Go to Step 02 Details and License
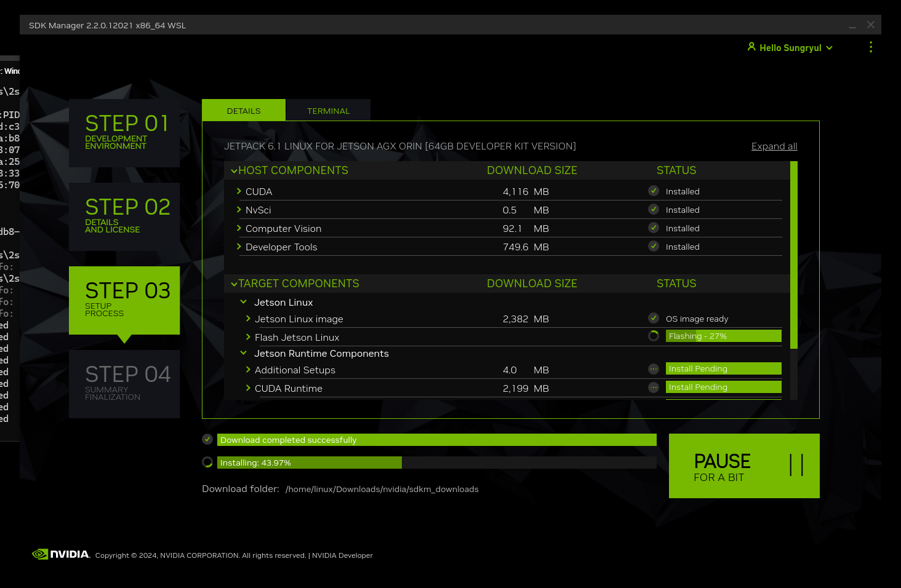901x588 pixels. pyautogui.click(x=124, y=217)
